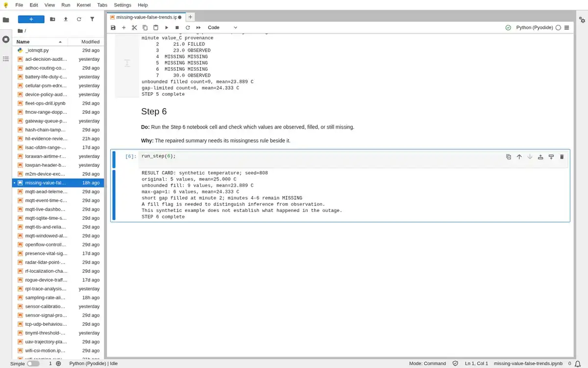
Task: Open the battery-life-duty-c... notebook
Action: [x=58, y=77]
